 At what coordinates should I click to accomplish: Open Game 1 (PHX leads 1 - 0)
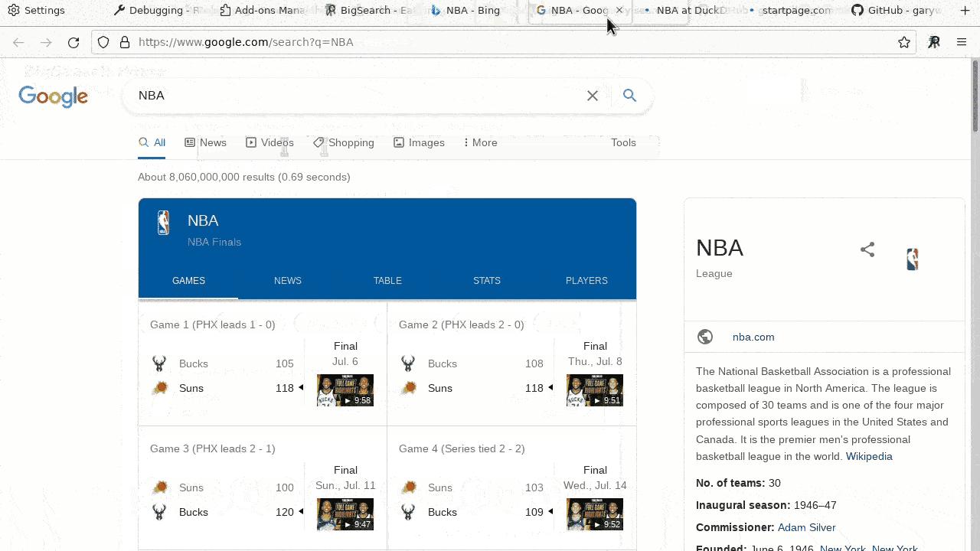tap(212, 324)
